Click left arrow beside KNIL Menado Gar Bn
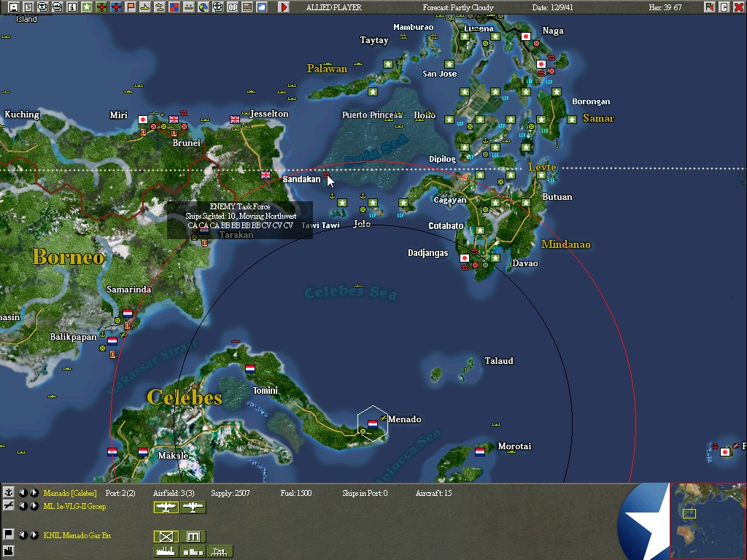747x560 pixels. 23,534
